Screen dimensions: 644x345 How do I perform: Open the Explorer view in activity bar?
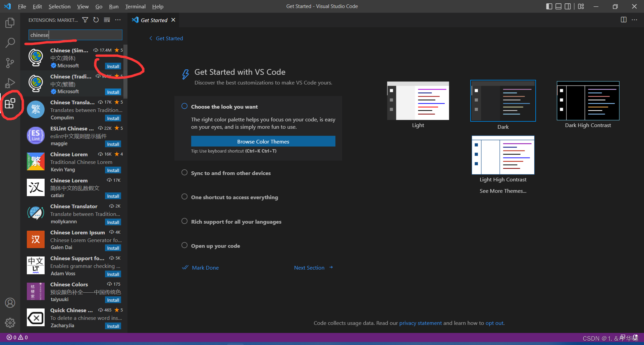point(10,23)
